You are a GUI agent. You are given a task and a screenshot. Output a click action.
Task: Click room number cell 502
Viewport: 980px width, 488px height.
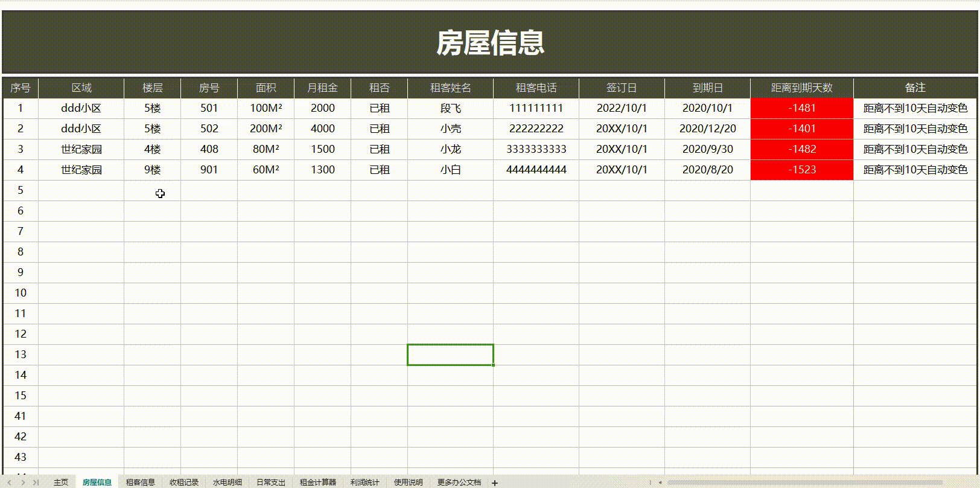pos(209,129)
